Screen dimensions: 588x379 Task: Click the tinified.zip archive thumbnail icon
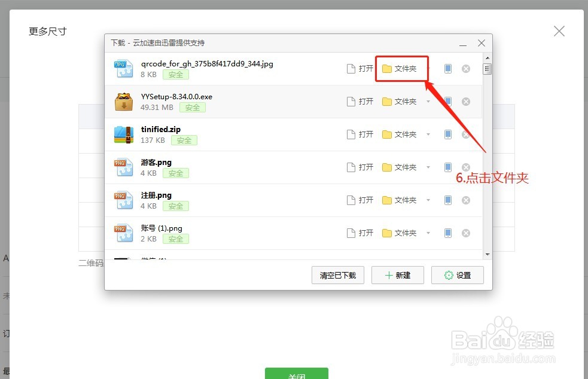(x=123, y=134)
